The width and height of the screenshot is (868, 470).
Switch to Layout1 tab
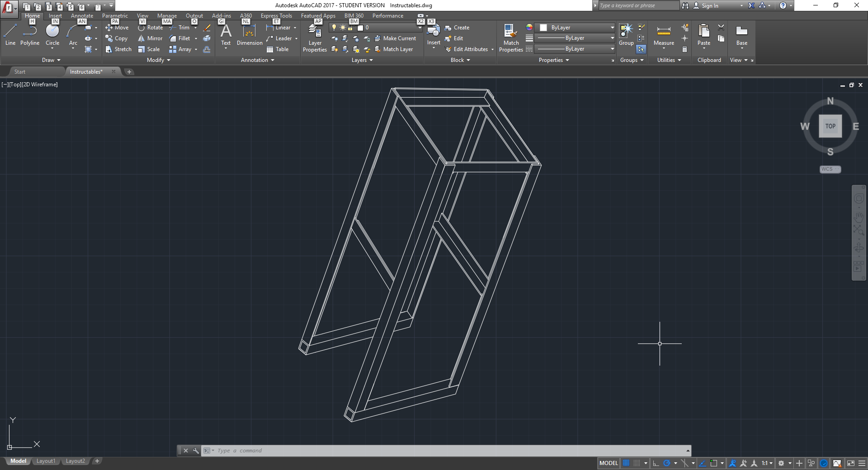(46, 461)
